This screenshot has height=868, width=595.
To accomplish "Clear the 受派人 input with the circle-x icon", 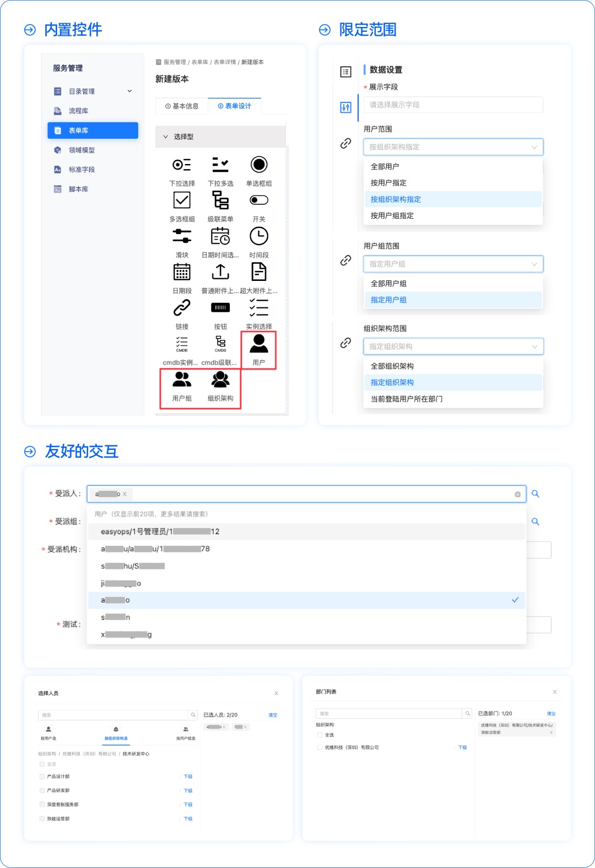I will click(518, 495).
